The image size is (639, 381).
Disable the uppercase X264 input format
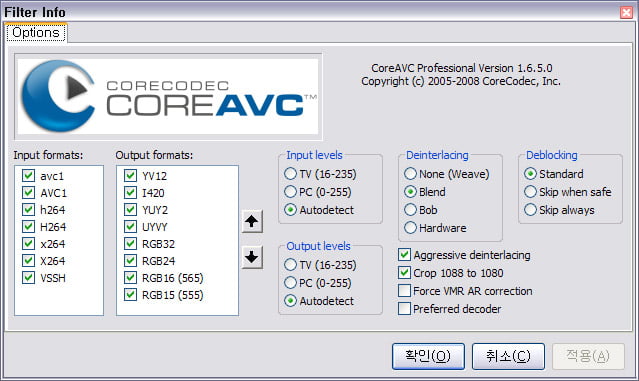tap(28, 260)
